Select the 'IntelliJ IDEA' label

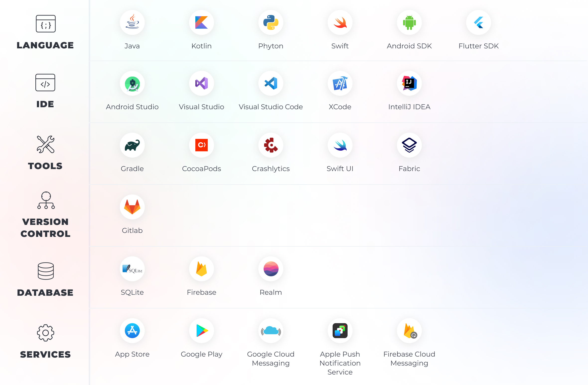[409, 107]
